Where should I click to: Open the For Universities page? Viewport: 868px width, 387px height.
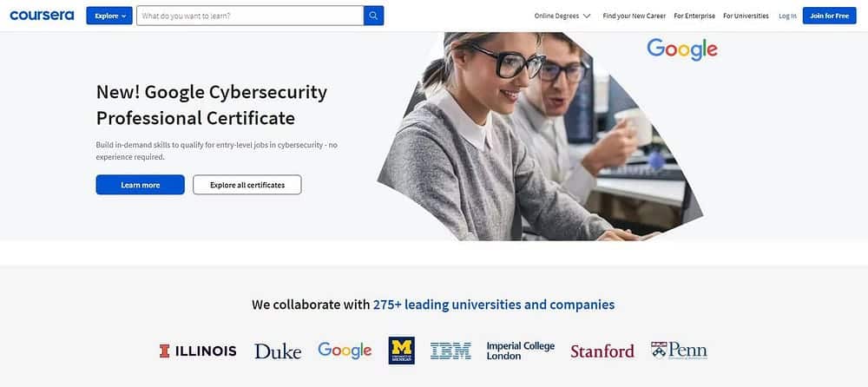(x=746, y=16)
